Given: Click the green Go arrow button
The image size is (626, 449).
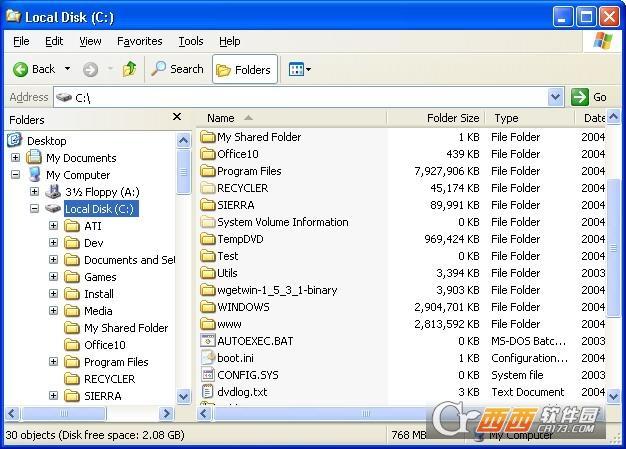Looking at the screenshot, I should point(580,97).
